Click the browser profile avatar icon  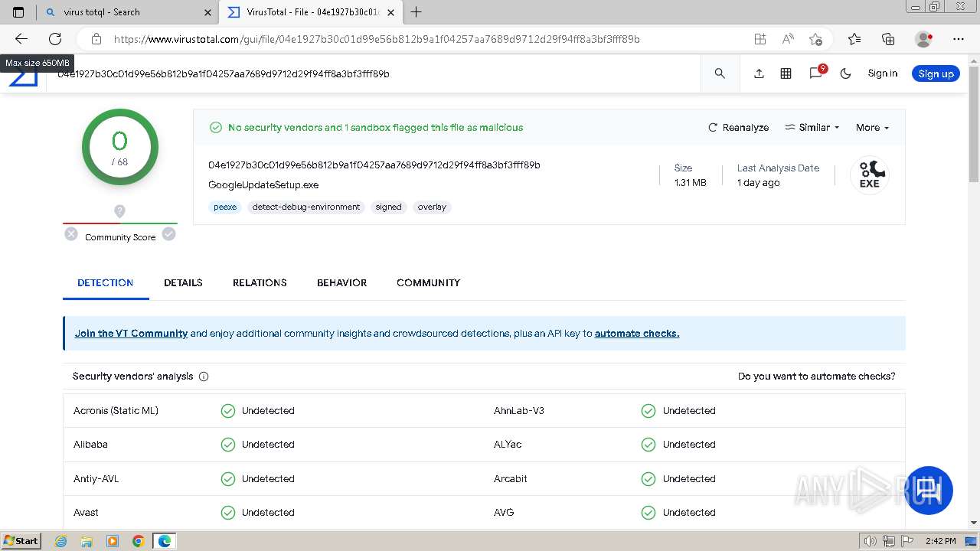pos(924,39)
